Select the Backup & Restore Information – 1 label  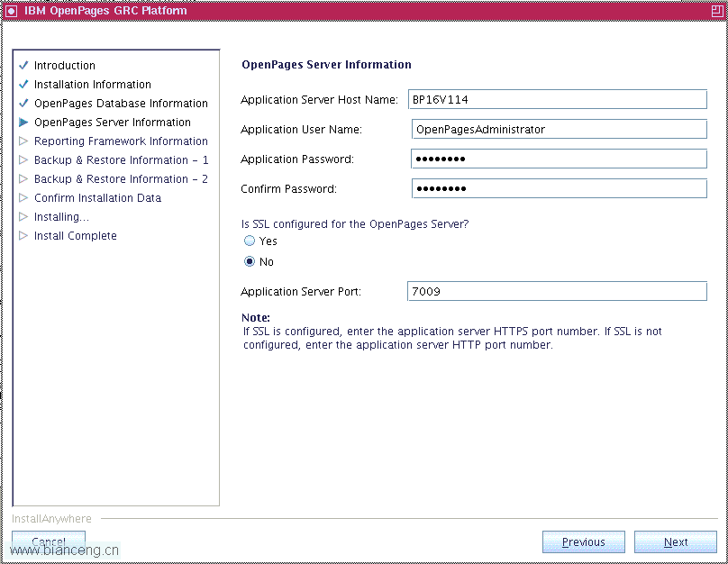(x=121, y=160)
